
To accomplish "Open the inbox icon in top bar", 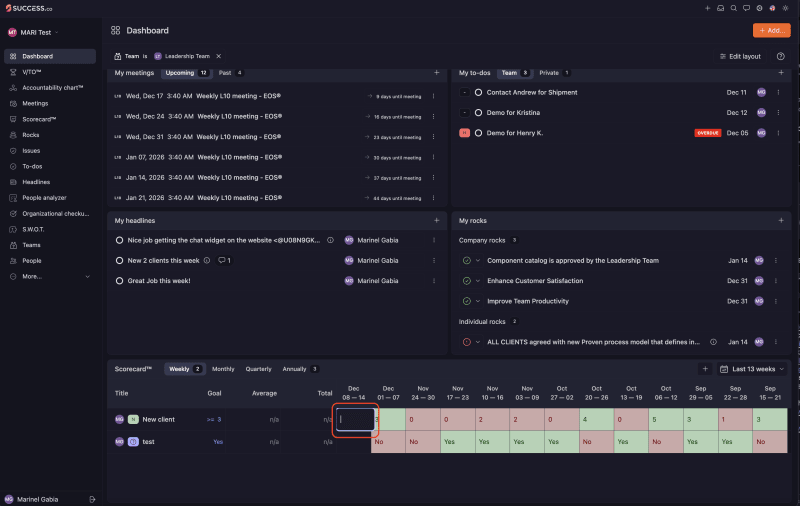I will pyautogui.click(x=720, y=8).
